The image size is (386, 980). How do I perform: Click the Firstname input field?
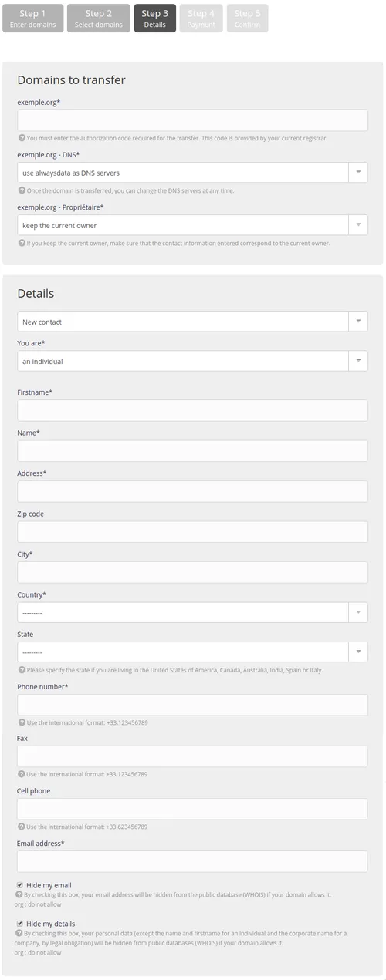[192, 410]
